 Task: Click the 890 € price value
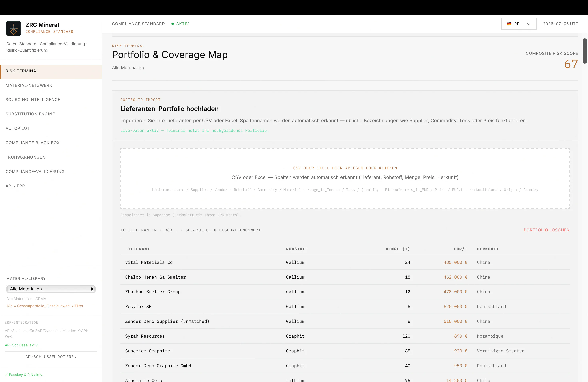461,336
